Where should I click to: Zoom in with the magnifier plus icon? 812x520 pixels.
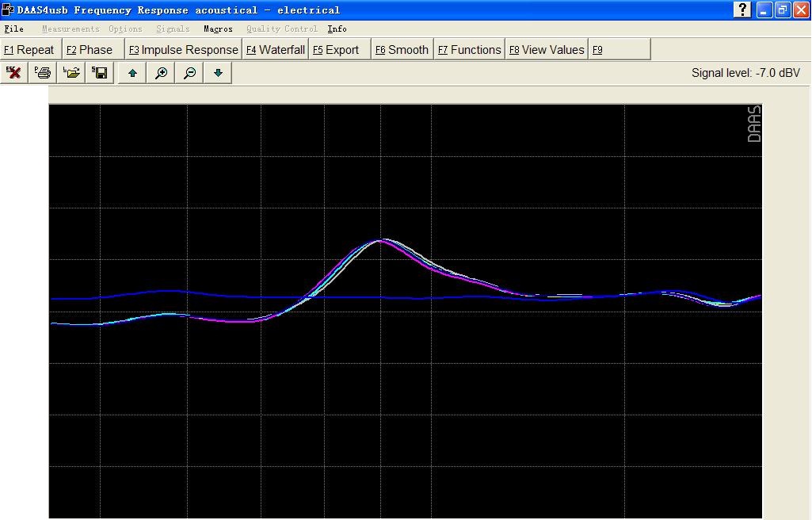click(x=161, y=73)
